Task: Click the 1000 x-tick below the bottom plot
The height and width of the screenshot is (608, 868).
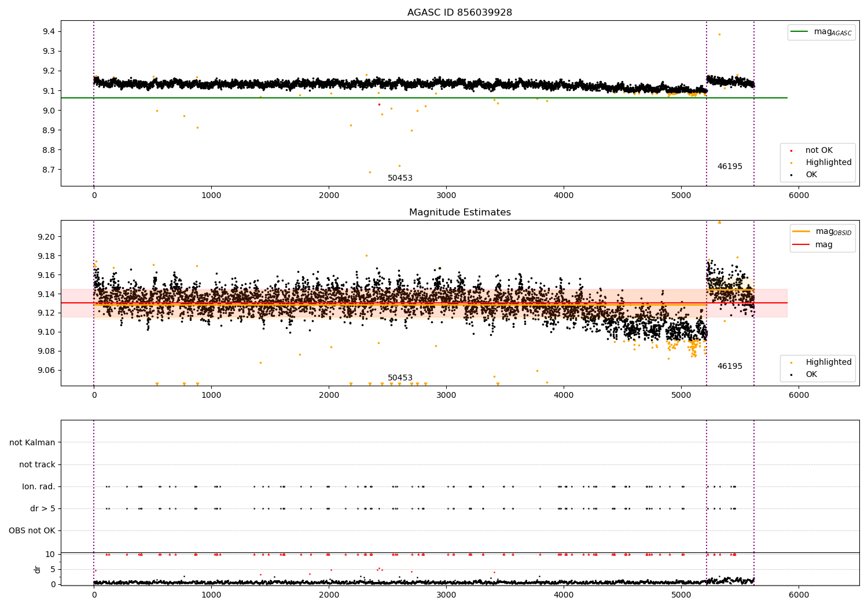Action: 211,595
